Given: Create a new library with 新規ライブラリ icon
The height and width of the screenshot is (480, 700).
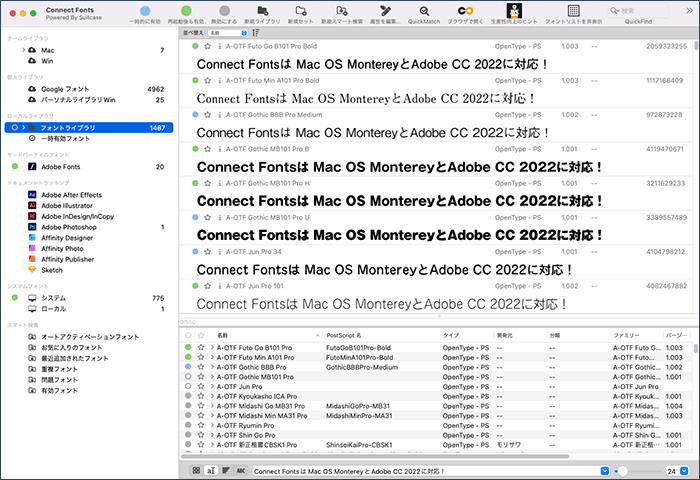Looking at the screenshot, I should click(262, 11).
